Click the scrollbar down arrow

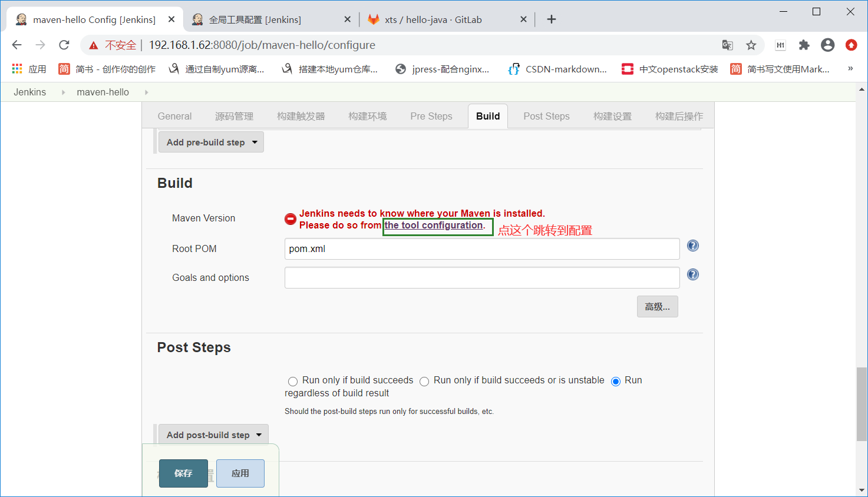(862, 490)
